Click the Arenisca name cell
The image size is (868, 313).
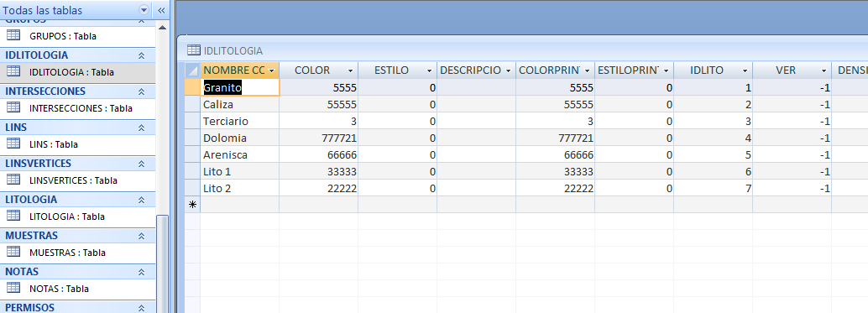click(240, 154)
